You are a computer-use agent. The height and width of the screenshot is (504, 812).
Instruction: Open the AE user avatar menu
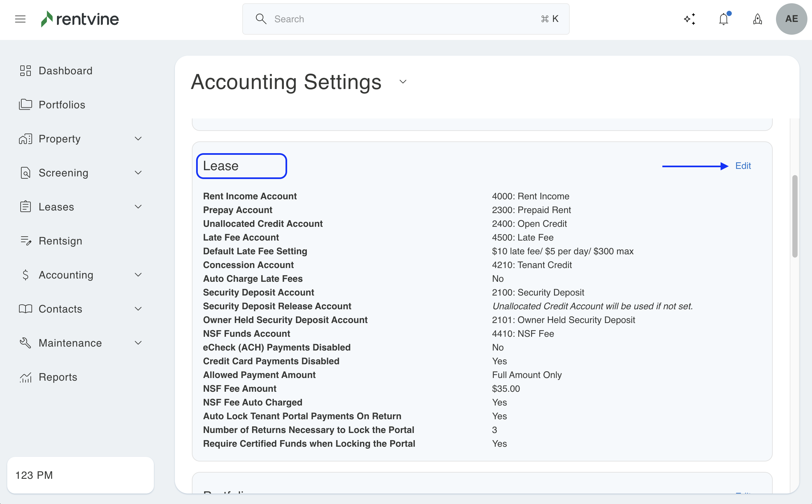point(791,19)
